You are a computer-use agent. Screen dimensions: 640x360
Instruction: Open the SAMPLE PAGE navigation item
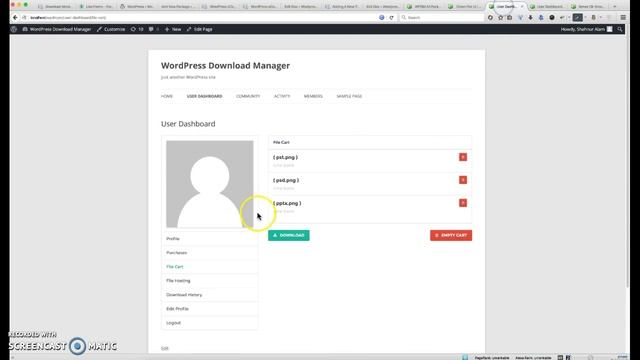pyautogui.click(x=349, y=96)
